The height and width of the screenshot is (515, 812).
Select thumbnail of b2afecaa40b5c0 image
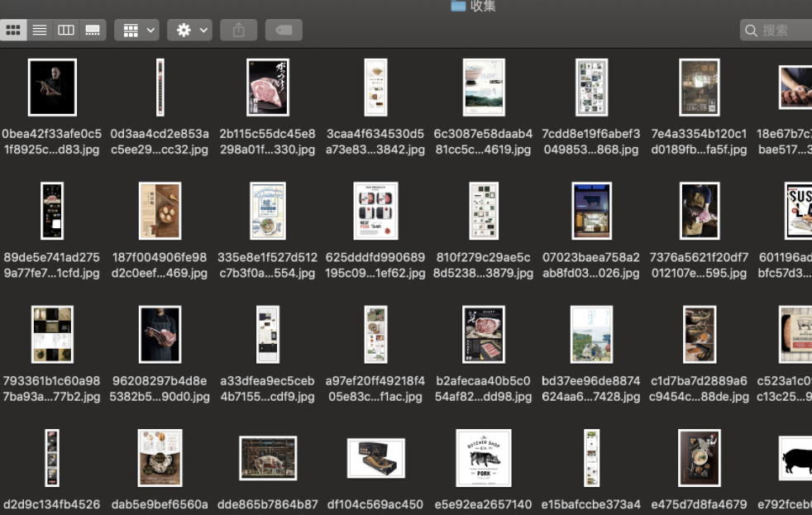pos(484,334)
